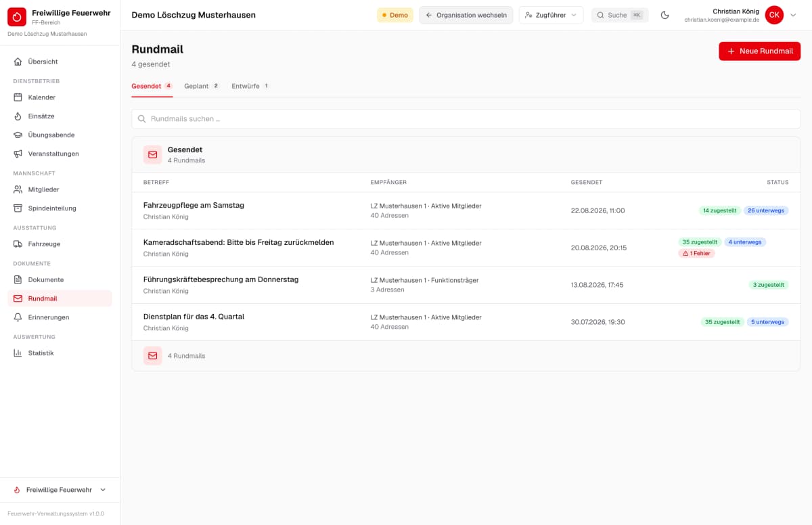This screenshot has width=812, height=525.
Task: Open Kameradschaftsabend Rundmail row
Action: pos(466,248)
